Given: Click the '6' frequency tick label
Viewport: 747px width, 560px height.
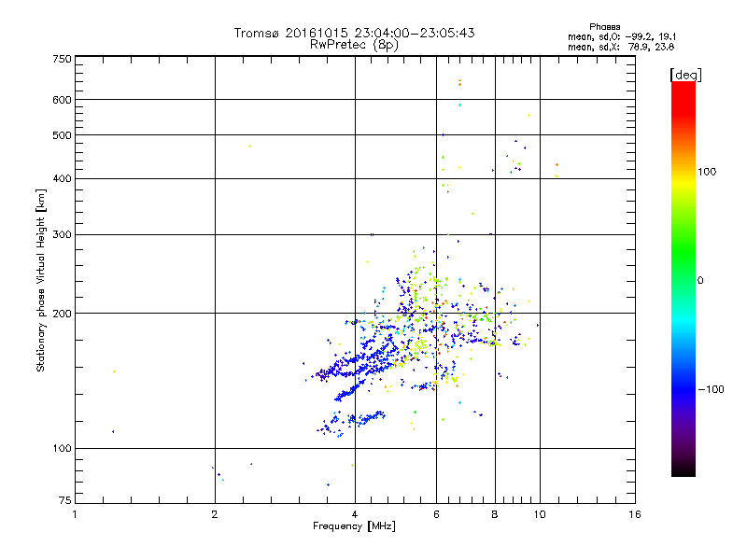Looking at the screenshot, I should [436, 514].
